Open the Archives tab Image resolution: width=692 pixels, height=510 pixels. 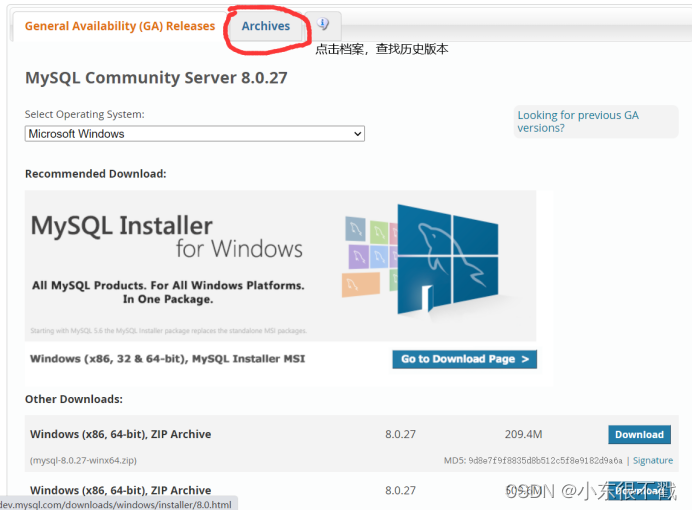click(x=266, y=26)
